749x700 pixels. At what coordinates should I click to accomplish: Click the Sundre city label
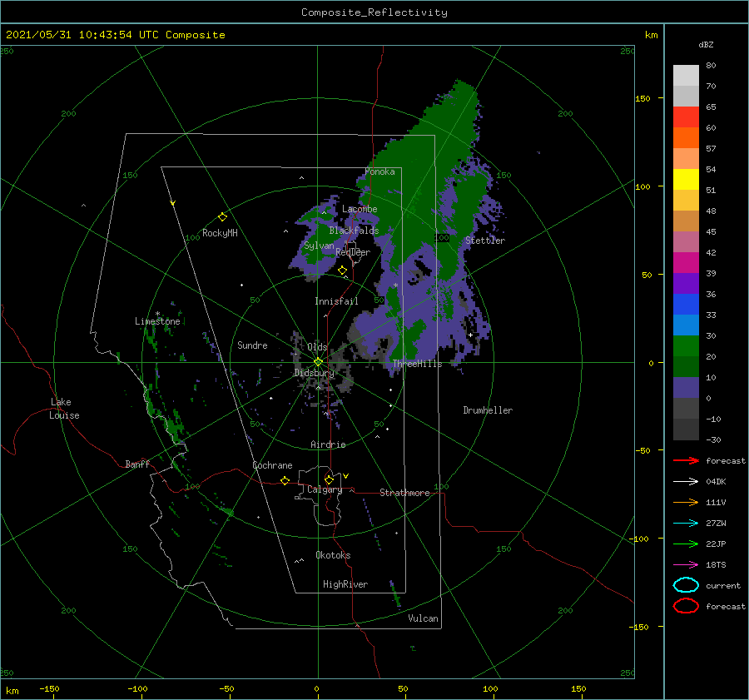(x=252, y=345)
